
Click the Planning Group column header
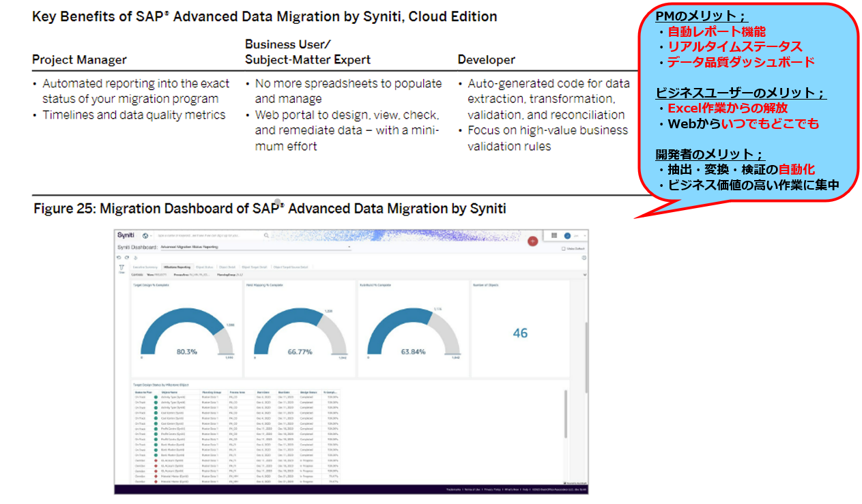[x=211, y=392]
